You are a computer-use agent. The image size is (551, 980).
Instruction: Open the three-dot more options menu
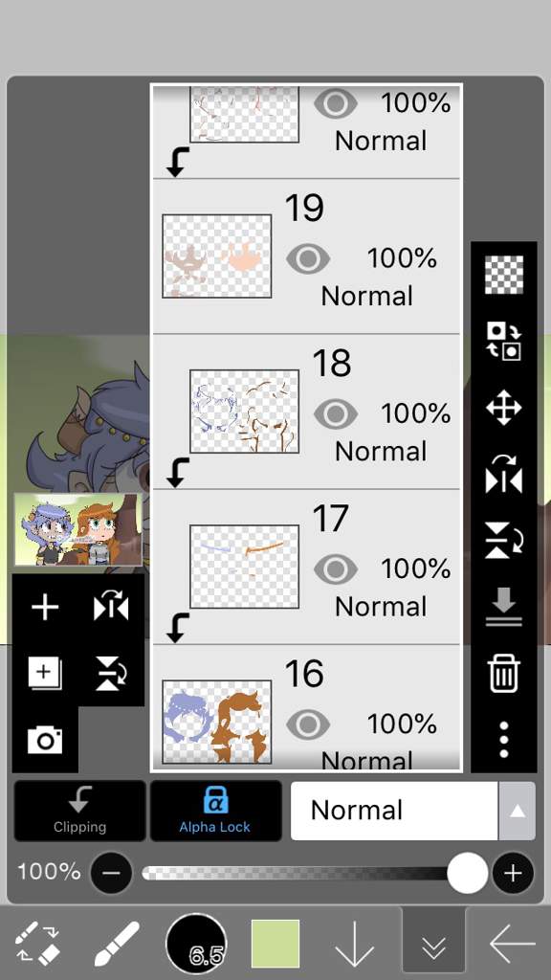tap(503, 740)
